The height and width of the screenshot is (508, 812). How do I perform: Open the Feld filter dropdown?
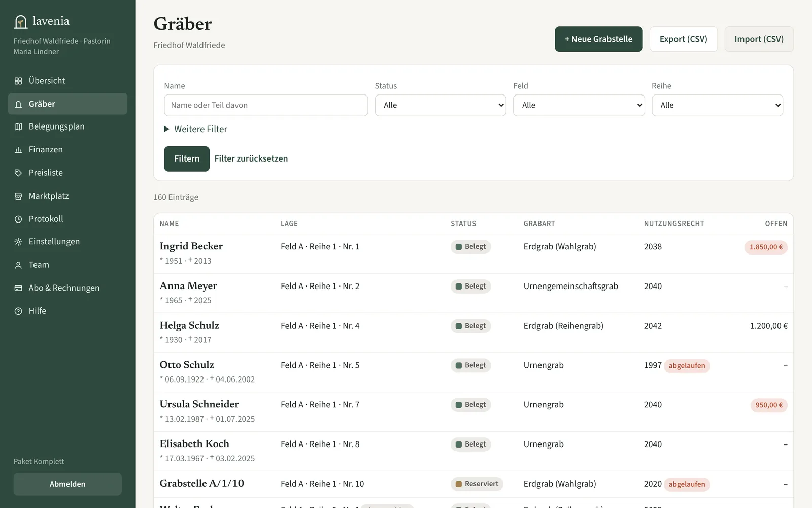point(579,105)
